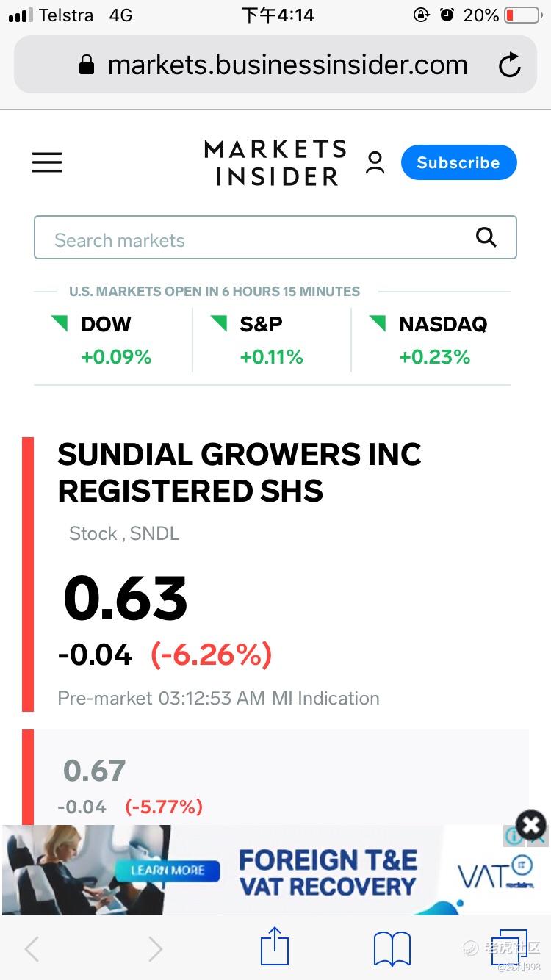Tap the Safari share icon
This screenshot has height=980, width=551.
click(x=275, y=947)
